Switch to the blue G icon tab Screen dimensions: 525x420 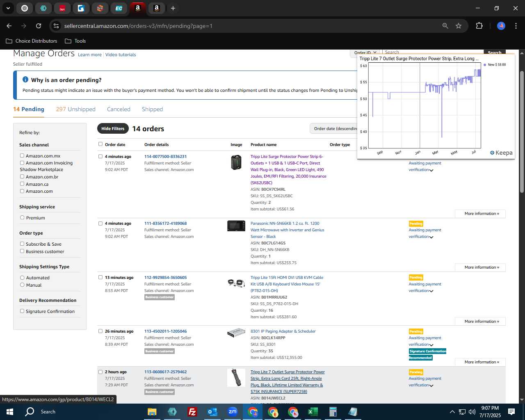(x=81, y=8)
